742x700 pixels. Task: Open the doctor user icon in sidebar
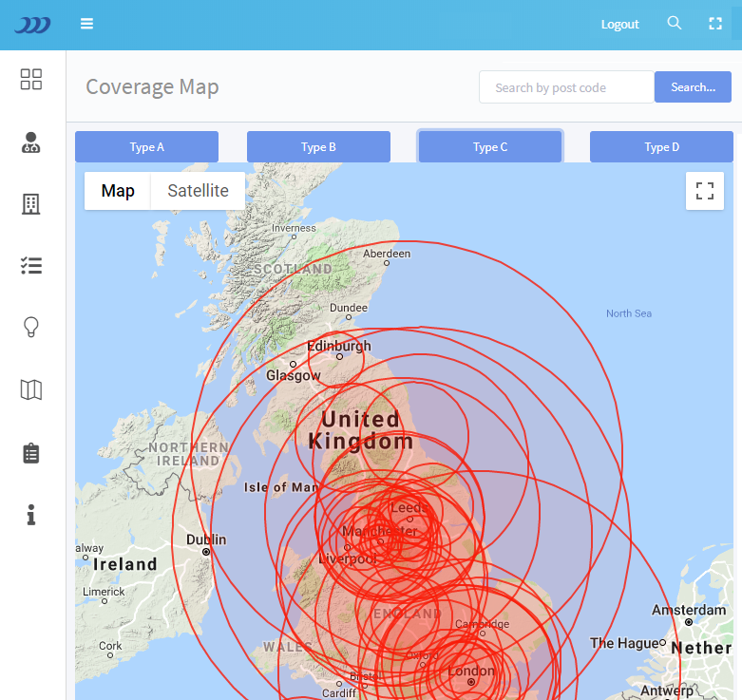(x=31, y=142)
